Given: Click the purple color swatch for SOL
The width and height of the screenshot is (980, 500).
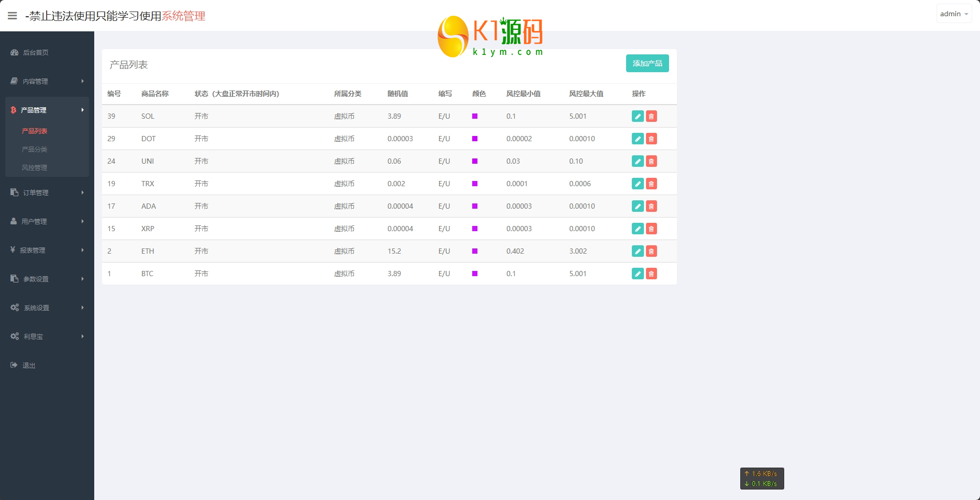Looking at the screenshot, I should (475, 116).
